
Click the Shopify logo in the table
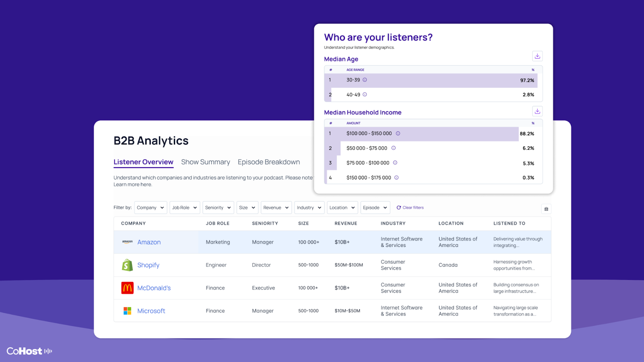point(127,265)
